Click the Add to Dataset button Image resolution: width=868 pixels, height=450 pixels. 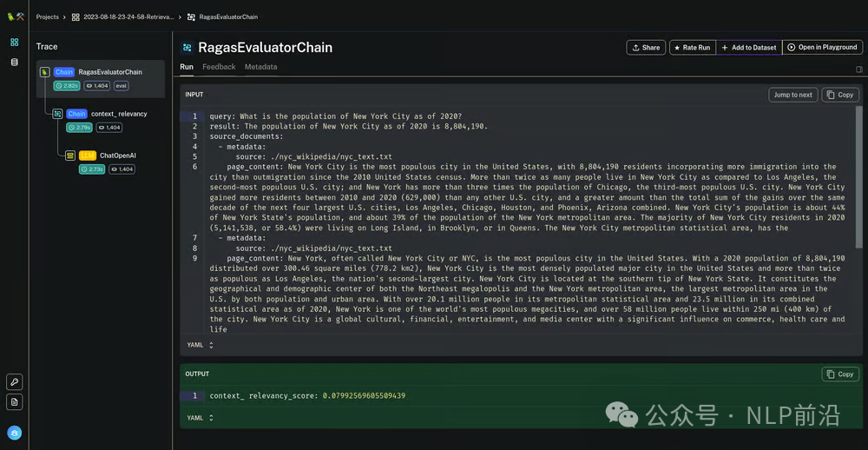748,48
